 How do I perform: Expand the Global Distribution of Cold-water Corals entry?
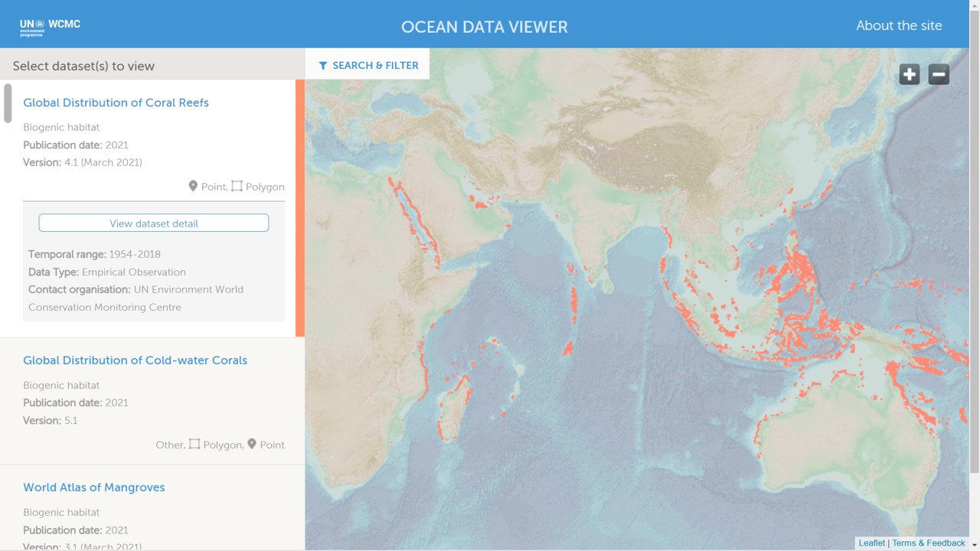pos(135,360)
